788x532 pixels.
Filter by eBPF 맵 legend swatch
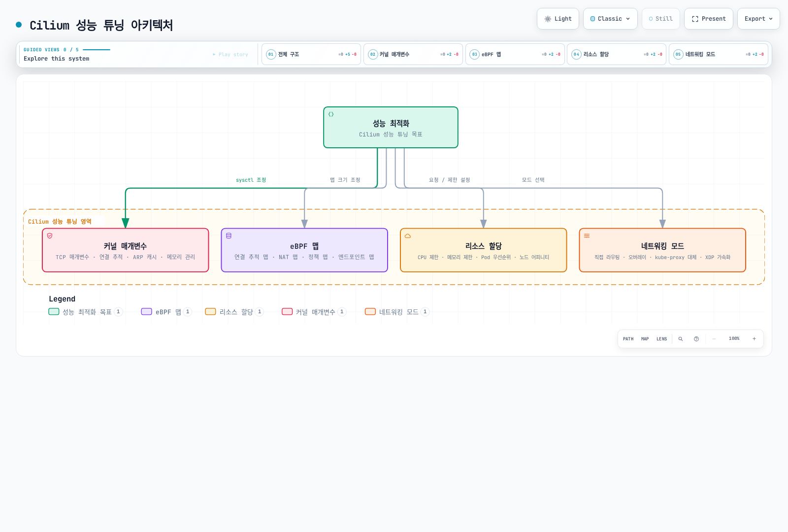point(147,312)
